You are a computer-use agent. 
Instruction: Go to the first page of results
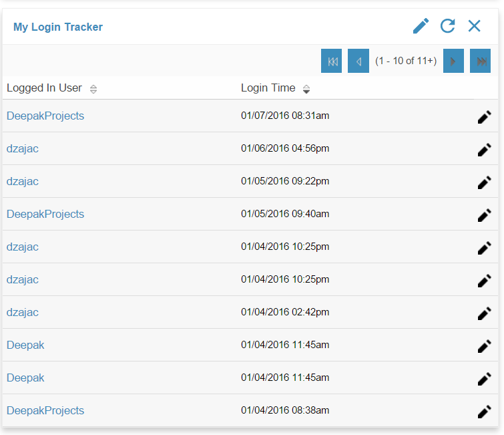point(331,61)
